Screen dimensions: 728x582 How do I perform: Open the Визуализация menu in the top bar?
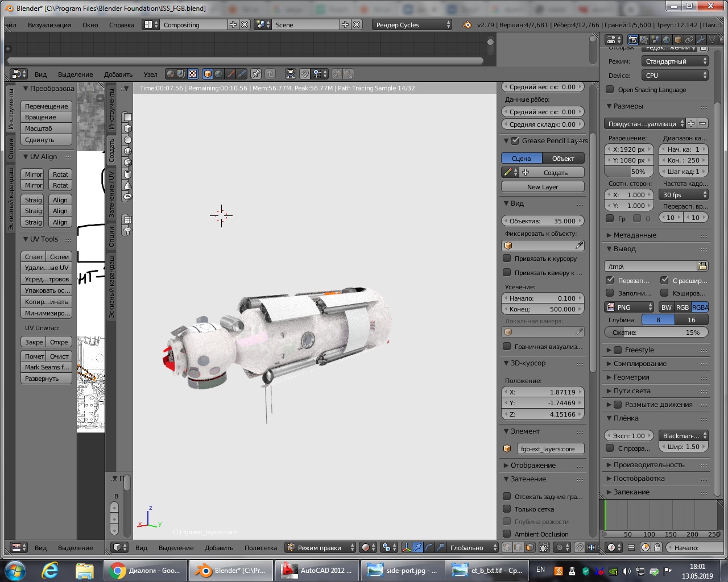point(49,24)
